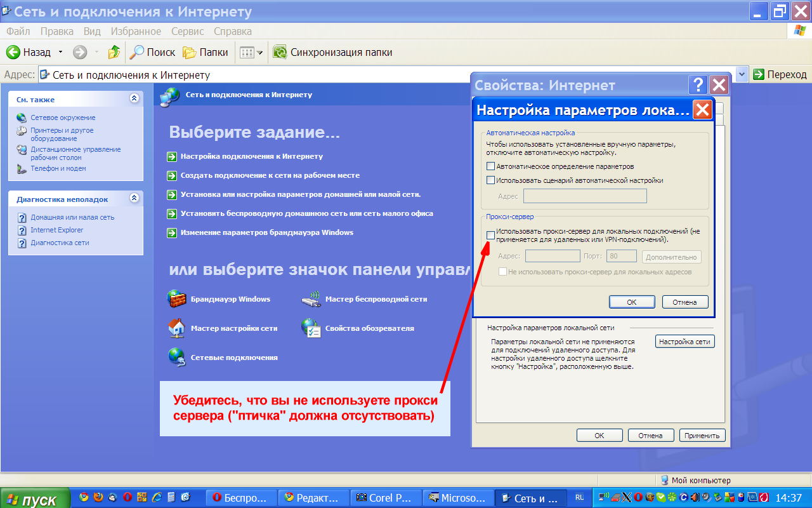Open the Назад history dropdown arrow
Image resolution: width=812 pixels, height=508 pixels.
(61, 52)
